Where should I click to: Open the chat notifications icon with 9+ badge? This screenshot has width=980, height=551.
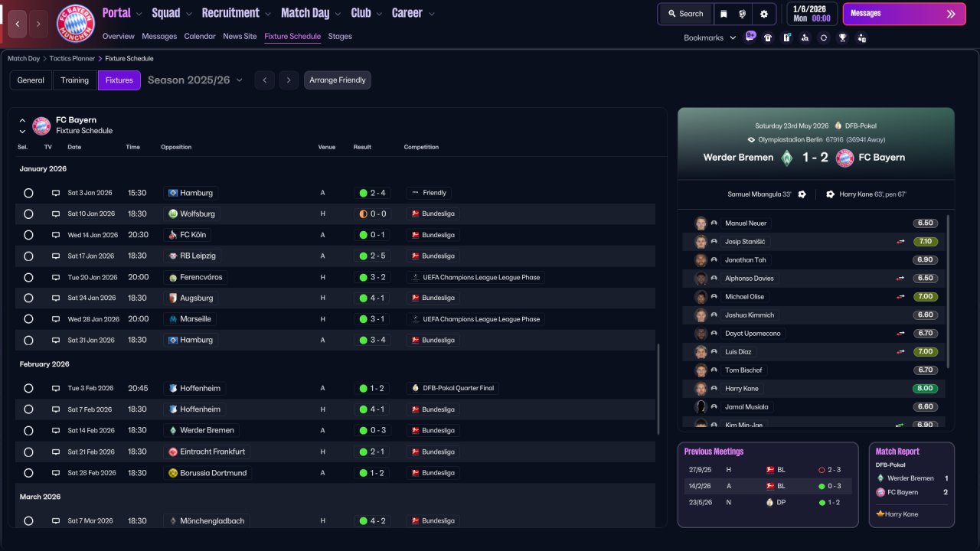point(750,37)
